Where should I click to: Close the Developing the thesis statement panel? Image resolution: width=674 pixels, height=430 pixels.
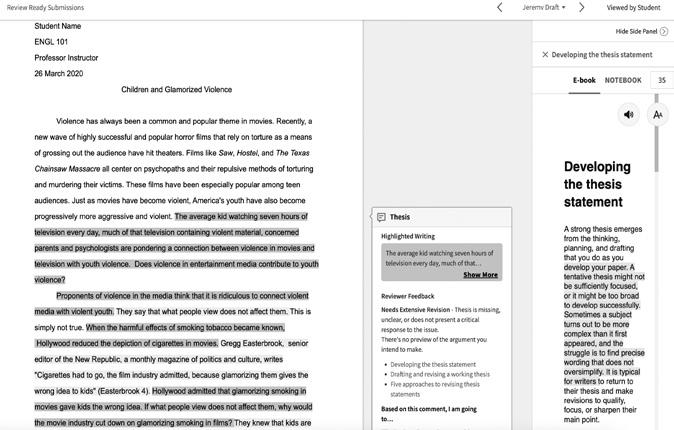545,55
